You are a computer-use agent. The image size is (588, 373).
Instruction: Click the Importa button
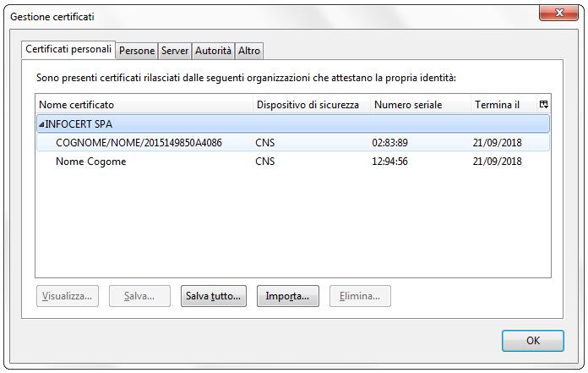tap(287, 297)
